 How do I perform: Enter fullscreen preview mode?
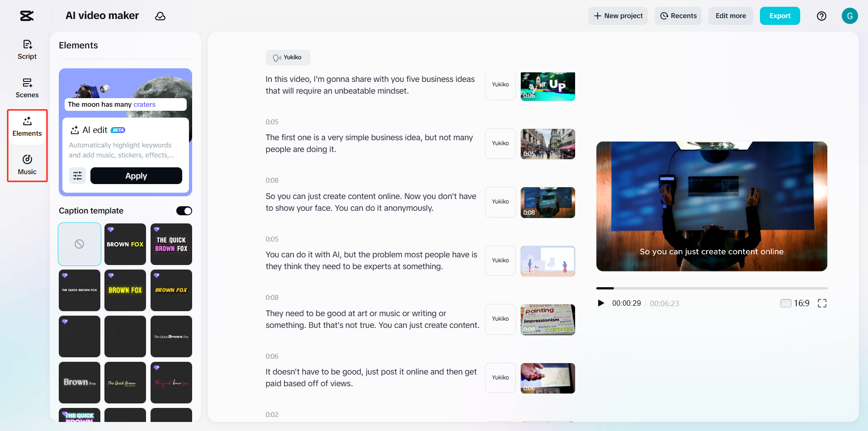click(822, 303)
